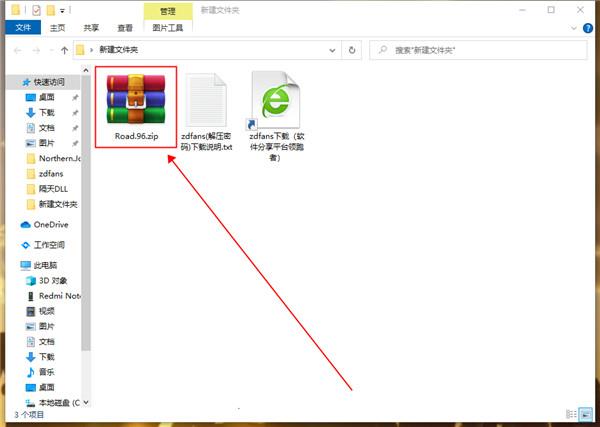This screenshot has width=600, height=427.
Task: Refresh the current folder view
Action: coord(352,50)
